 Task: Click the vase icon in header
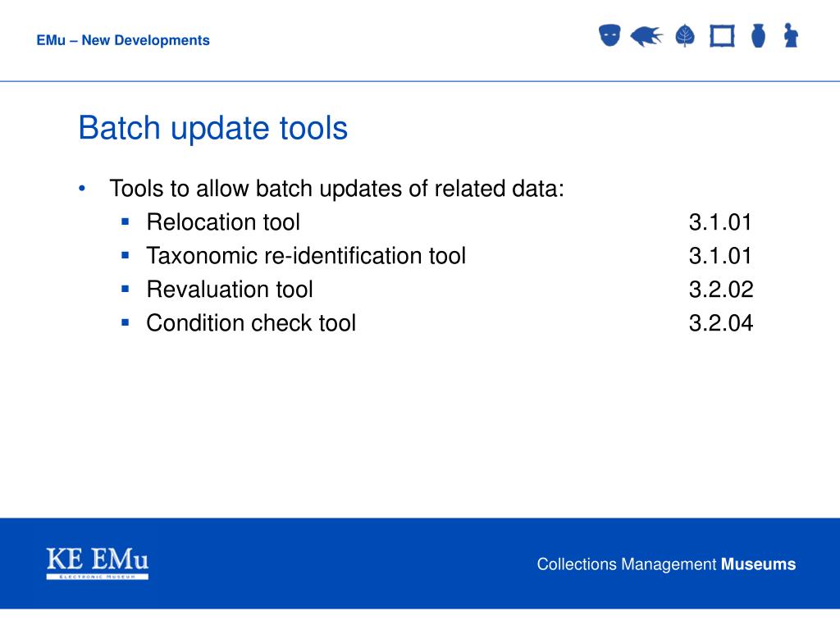758,35
